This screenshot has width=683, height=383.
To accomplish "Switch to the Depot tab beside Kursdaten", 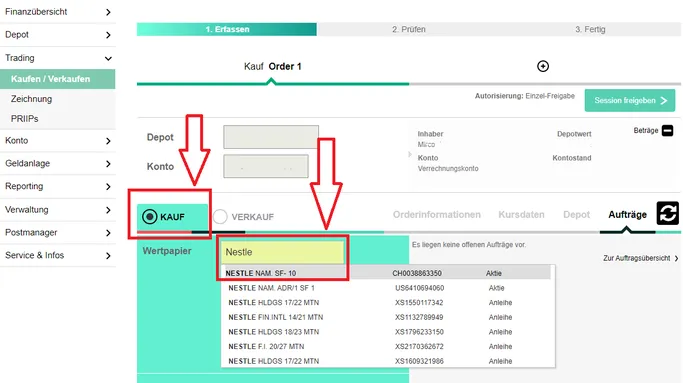I will (x=576, y=214).
